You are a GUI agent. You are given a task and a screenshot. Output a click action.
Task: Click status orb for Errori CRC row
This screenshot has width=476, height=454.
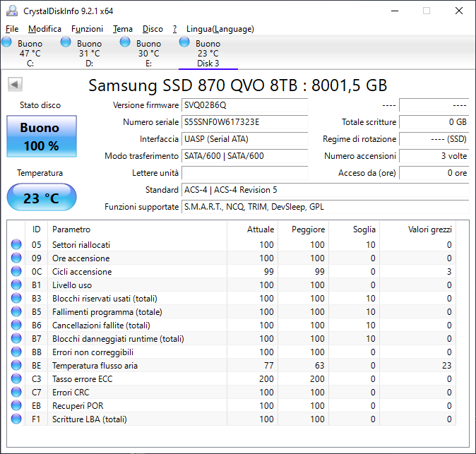click(x=16, y=392)
